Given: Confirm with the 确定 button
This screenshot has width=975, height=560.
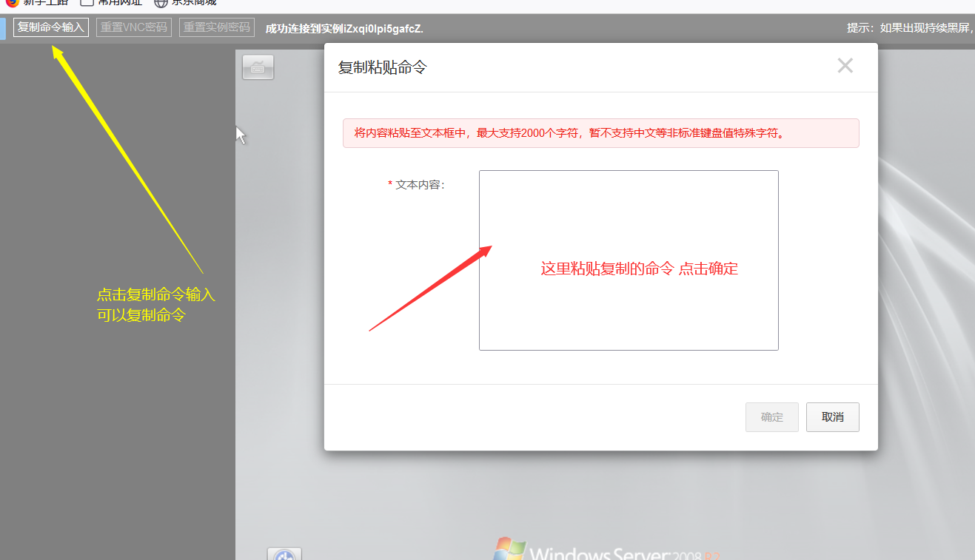Looking at the screenshot, I should coord(772,417).
